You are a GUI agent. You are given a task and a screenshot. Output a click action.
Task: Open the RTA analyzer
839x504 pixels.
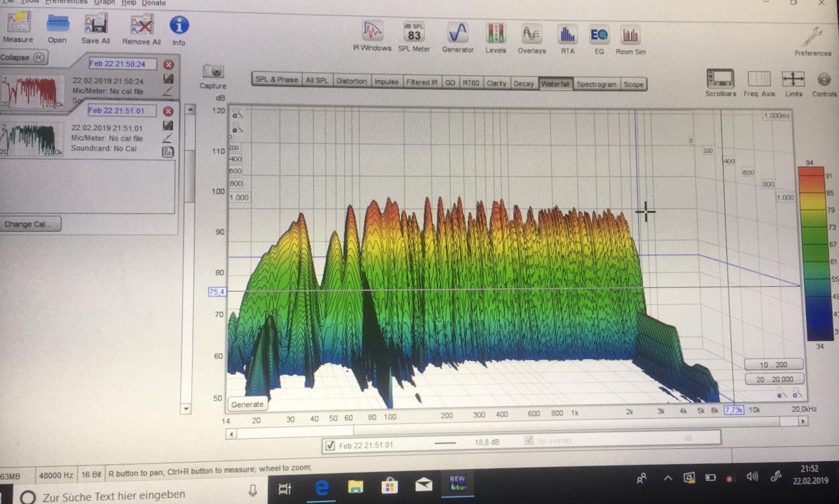(x=568, y=35)
